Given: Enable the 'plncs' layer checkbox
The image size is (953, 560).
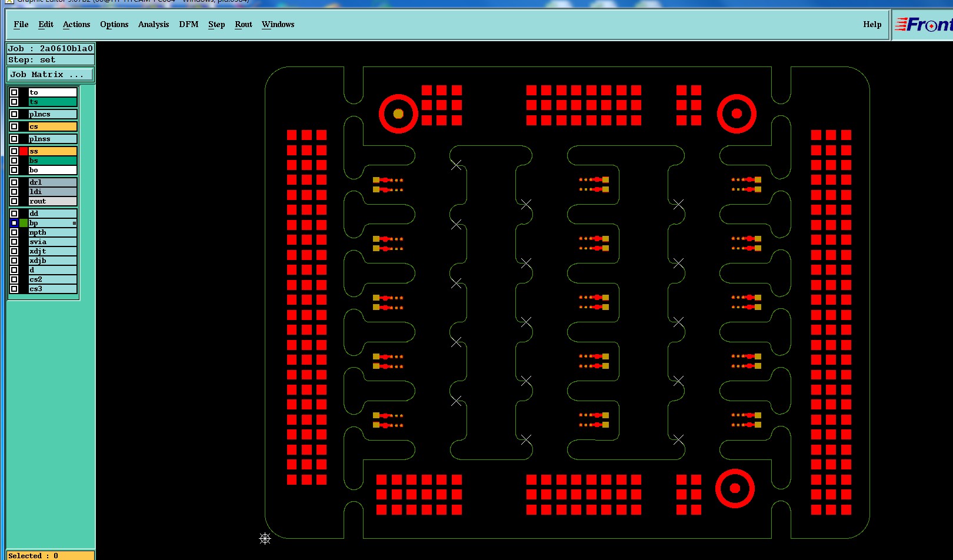Looking at the screenshot, I should coord(14,114).
